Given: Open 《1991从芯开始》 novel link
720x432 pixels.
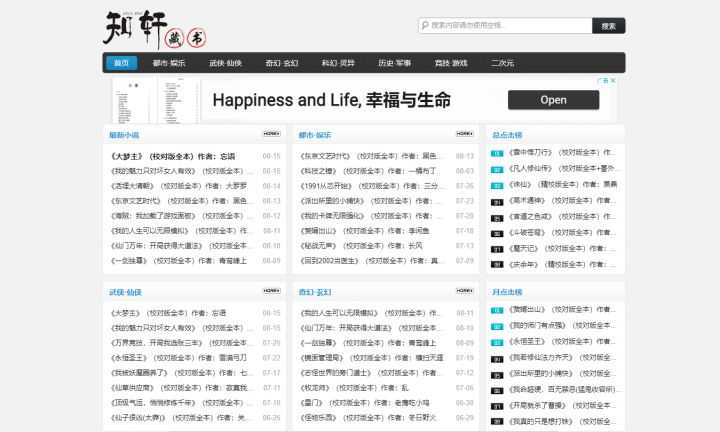Looking at the screenshot, I should (x=371, y=186).
